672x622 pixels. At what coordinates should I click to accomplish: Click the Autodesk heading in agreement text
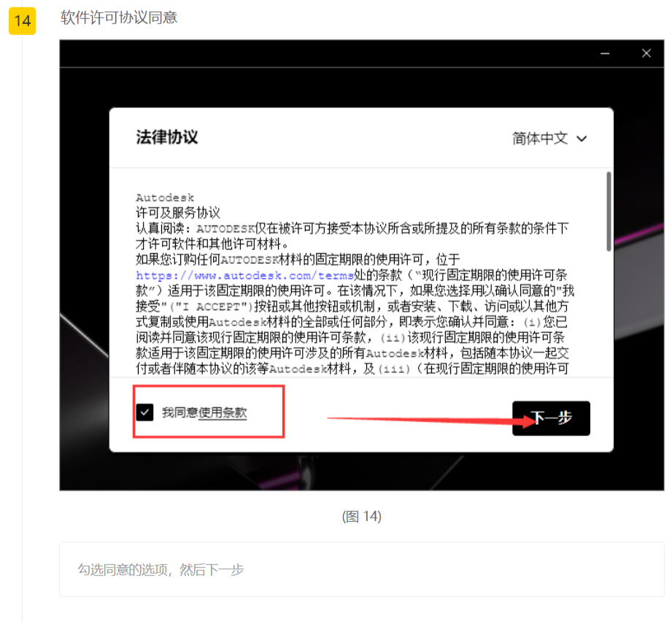pos(165,198)
